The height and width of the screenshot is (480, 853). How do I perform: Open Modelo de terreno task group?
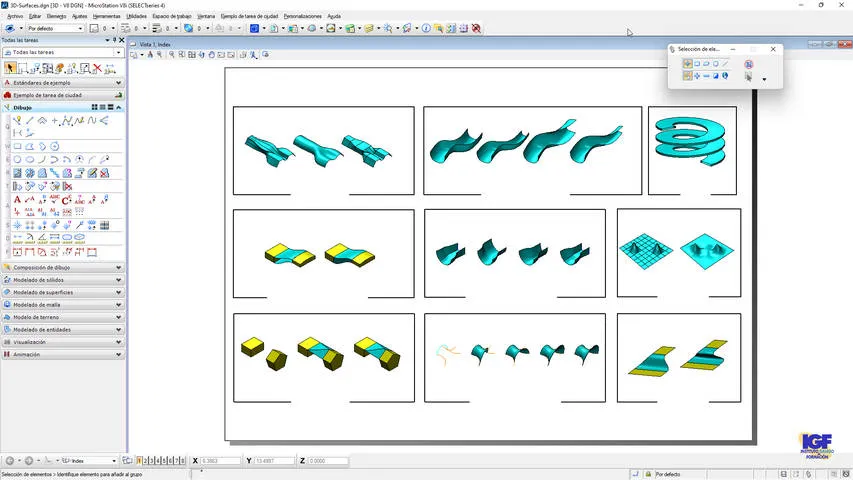pyautogui.click(x=63, y=317)
